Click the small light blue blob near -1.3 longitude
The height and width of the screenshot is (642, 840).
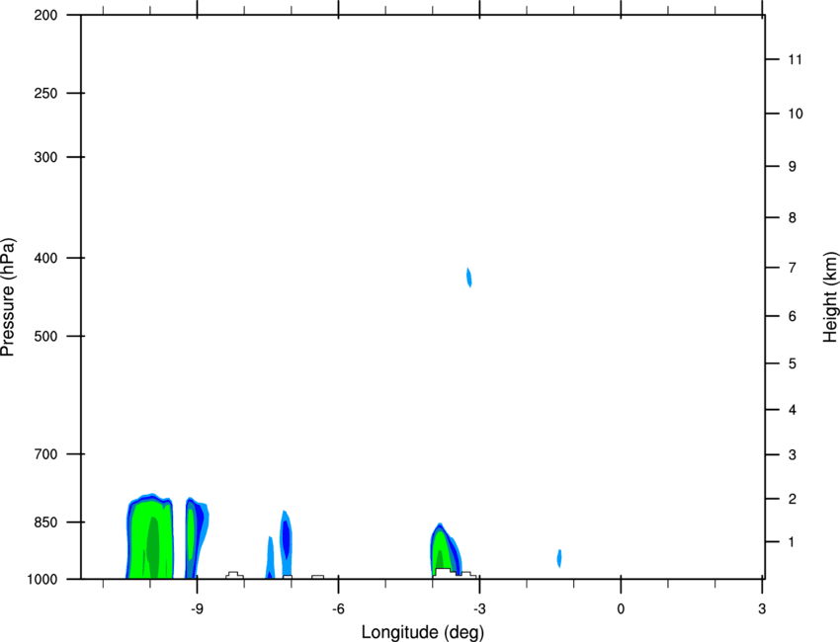[x=559, y=558]
